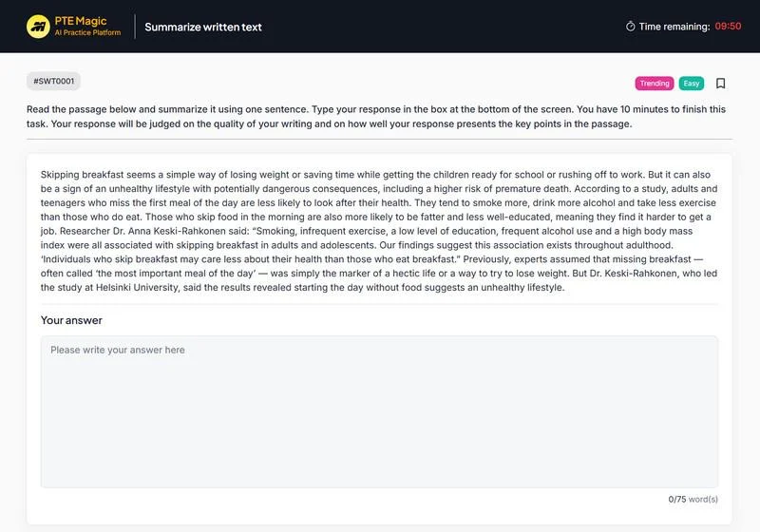Click the Your answer heading
Screen dimensions: 760x532
click(x=71, y=320)
